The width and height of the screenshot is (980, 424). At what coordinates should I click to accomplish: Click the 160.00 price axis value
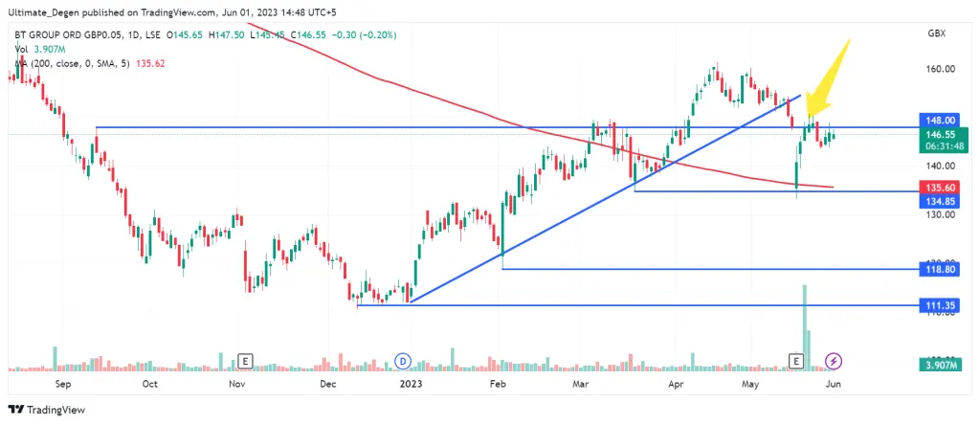pyautogui.click(x=943, y=69)
